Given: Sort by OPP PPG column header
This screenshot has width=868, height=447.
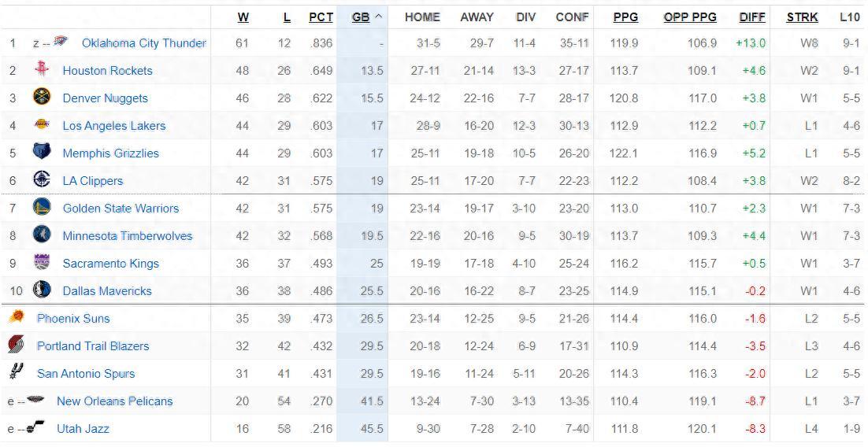Looking at the screenshot, I should coord(690,17).
